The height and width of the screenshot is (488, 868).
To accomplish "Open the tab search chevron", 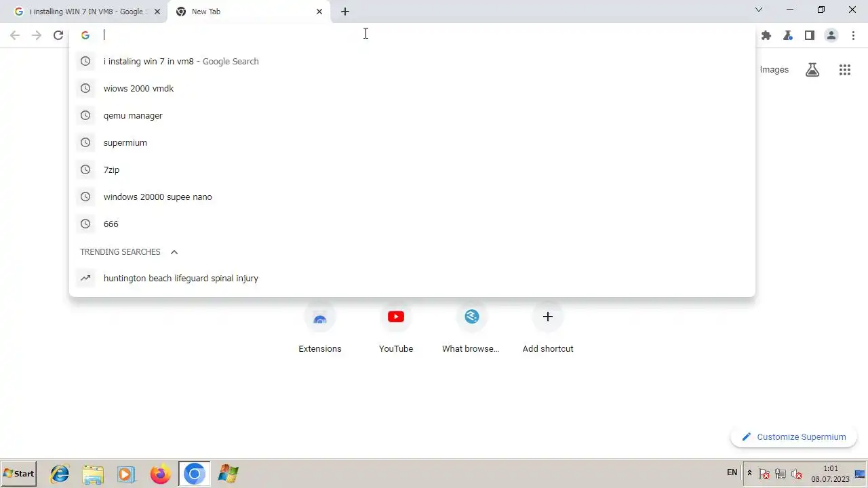I will pos(759,9).
